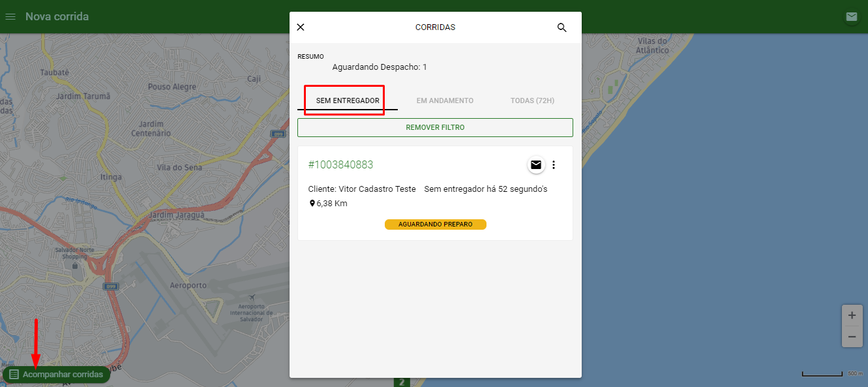Screen dimensions: 868x387
Task: Open the message icon for ride #1003840883
Action: point(536,165)
